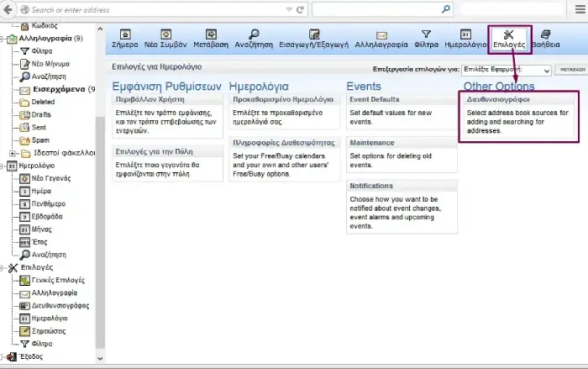This screenshot has height=369, width=588.
Task: Select Νέο Γεγονός in sidebar calendar tree
Action: tap(51, 178)
